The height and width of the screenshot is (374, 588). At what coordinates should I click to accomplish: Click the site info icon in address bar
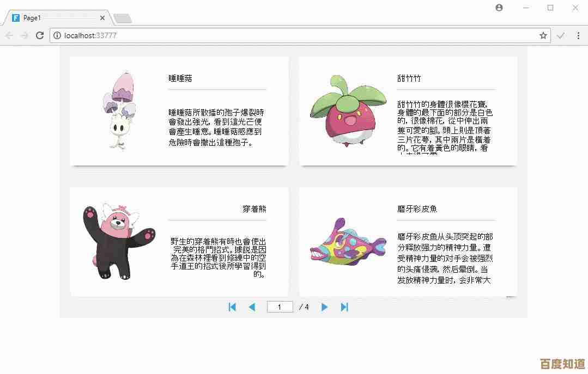click(x=58, y=35)
